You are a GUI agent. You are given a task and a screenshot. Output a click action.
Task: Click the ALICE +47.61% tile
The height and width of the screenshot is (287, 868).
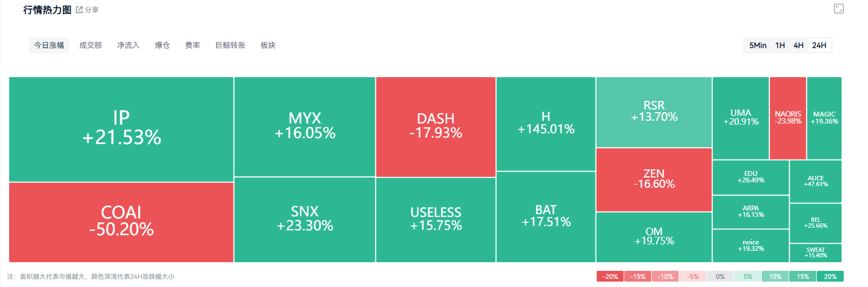coord(815,181)
